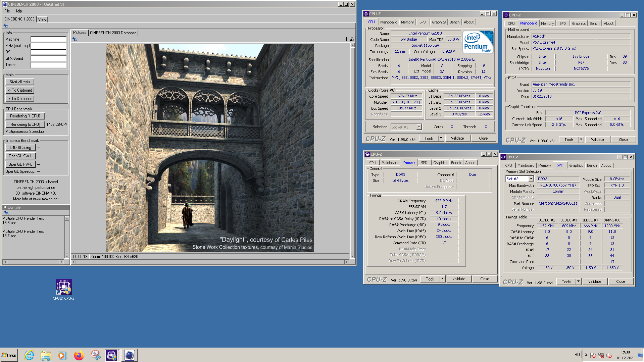Click the pin icon in Console panel
Screen dimensions: 644x362
pyautogui.click(x=6, y=213)
